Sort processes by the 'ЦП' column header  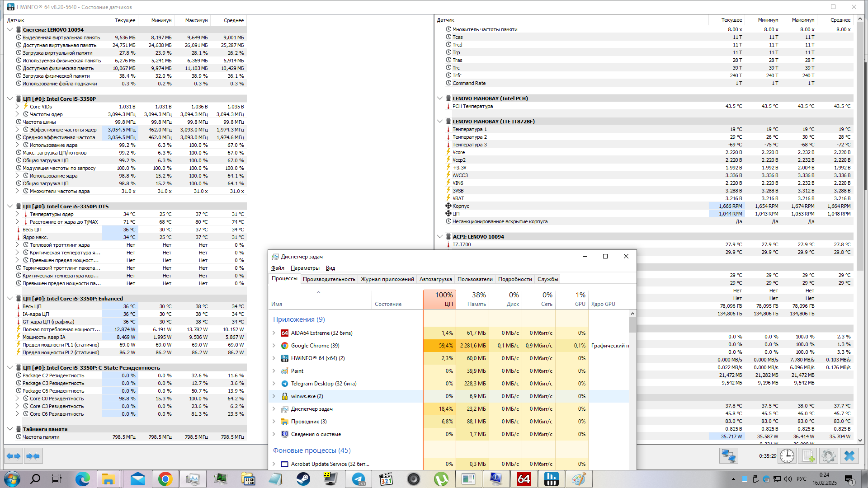[x=439, y=299]
